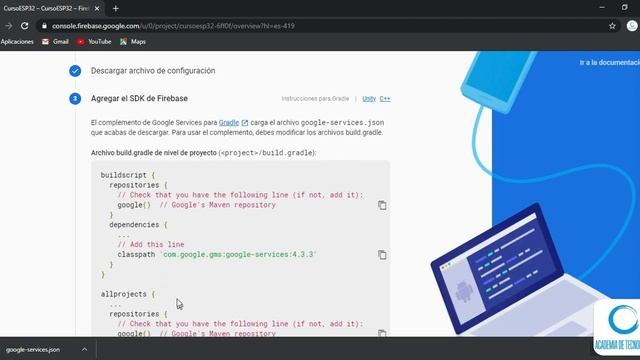
Task: Expand google-services.json download options chevron
Action: pos(84,349)
